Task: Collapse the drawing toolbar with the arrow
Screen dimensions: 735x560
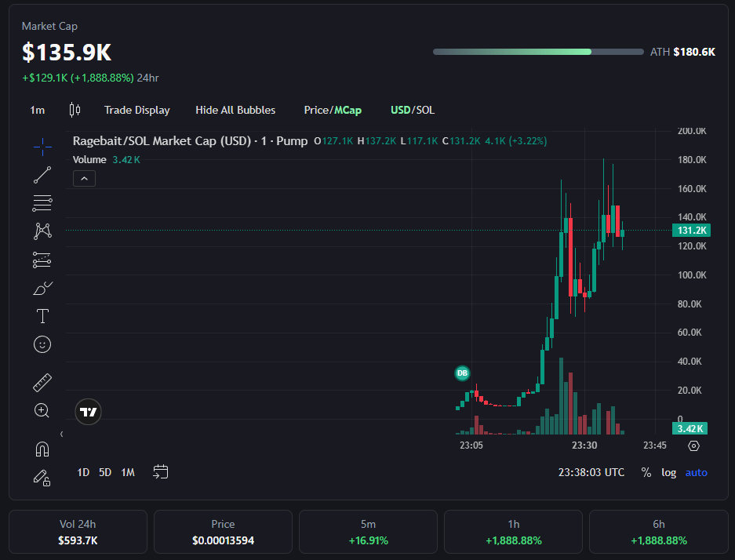Action: coord(61,434)
